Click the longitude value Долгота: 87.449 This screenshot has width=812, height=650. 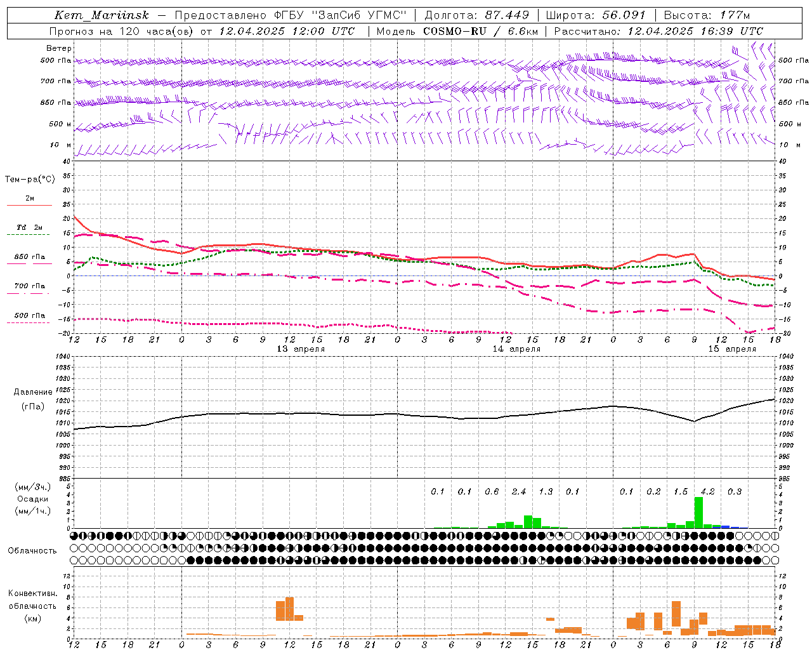click(476, 15)
